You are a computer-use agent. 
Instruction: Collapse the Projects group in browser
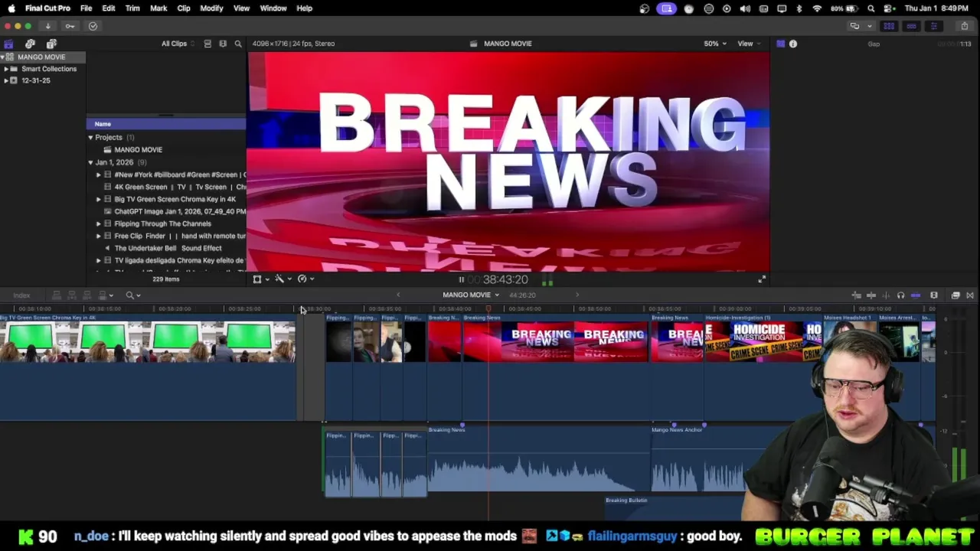90,138
